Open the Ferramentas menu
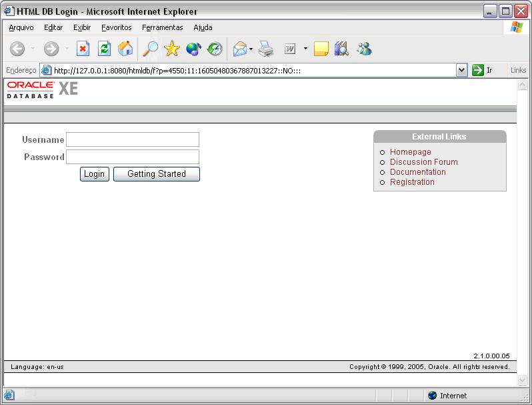This screenshot has height=405, width=532. coord(162,27)
